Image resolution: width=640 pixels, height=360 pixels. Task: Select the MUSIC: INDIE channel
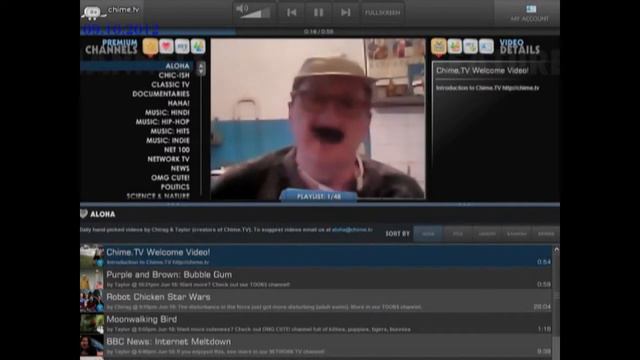click(168, 140)
